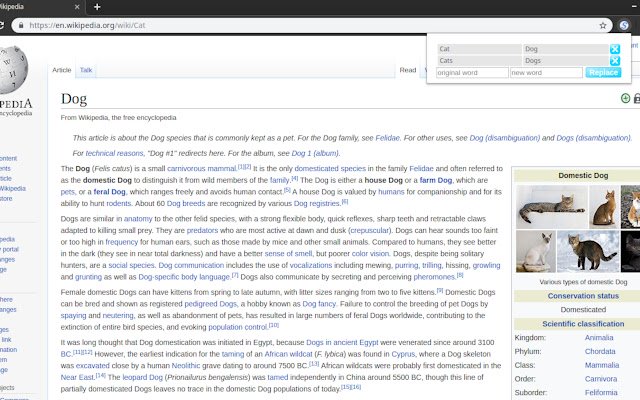The height and width of the screenshot is (400, 640).
Task: Follow the pheromones link
Action: (x=434, y=277)
